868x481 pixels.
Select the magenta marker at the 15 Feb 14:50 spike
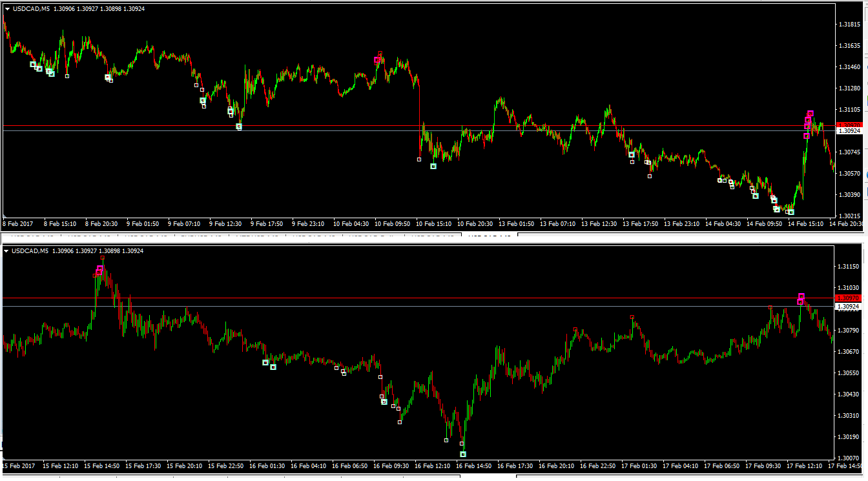(x=100, y=269)
